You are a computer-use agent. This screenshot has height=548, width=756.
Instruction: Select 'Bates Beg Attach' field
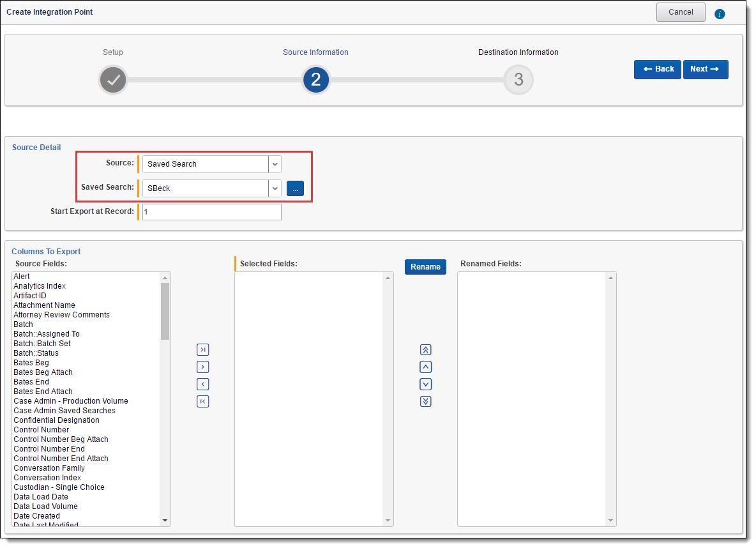(43, 372)
